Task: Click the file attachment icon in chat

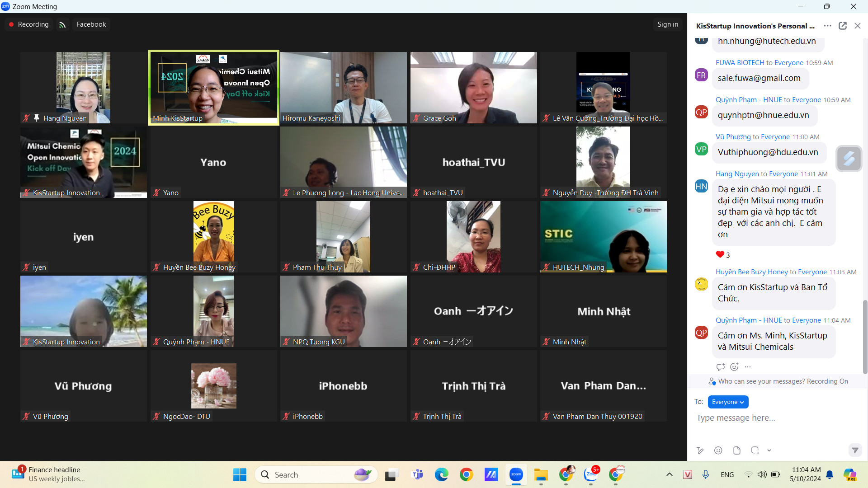Action: pyautogui.click(x=736, y=450)
